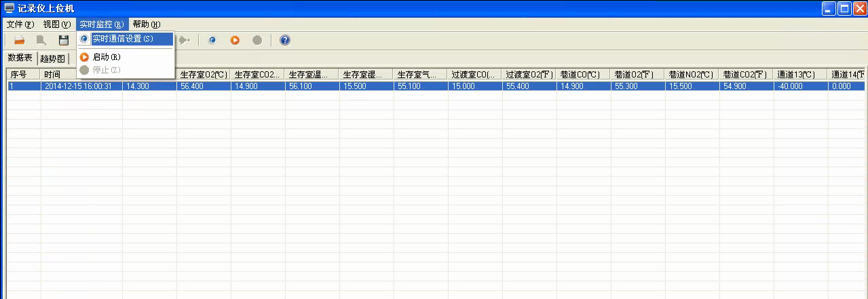Image resolution: width=868 pixels, height=299 pixels.
Task: Select the cell showing 15.000
Action: (475, 86)
